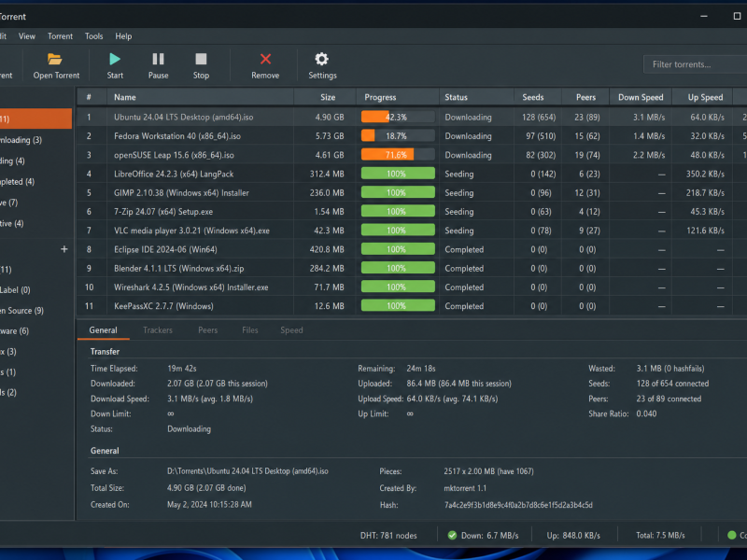This screenshot has width=747, height=560.
Task: Select the KeePassXC 2.7.7 torrent
Action: (412, 306)
